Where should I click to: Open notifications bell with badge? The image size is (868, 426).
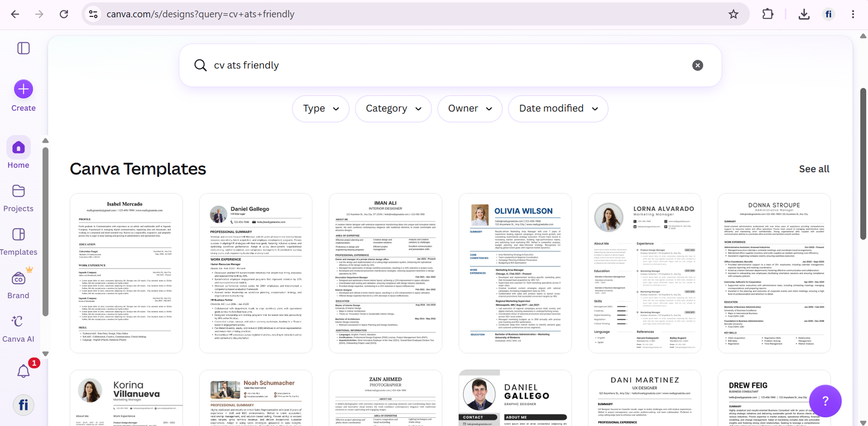point(23,371)
